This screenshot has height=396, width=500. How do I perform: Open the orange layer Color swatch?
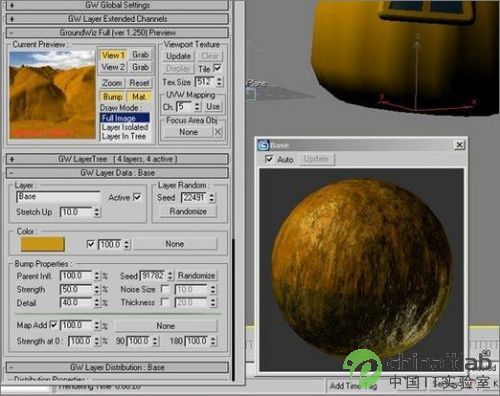[42, 244]
